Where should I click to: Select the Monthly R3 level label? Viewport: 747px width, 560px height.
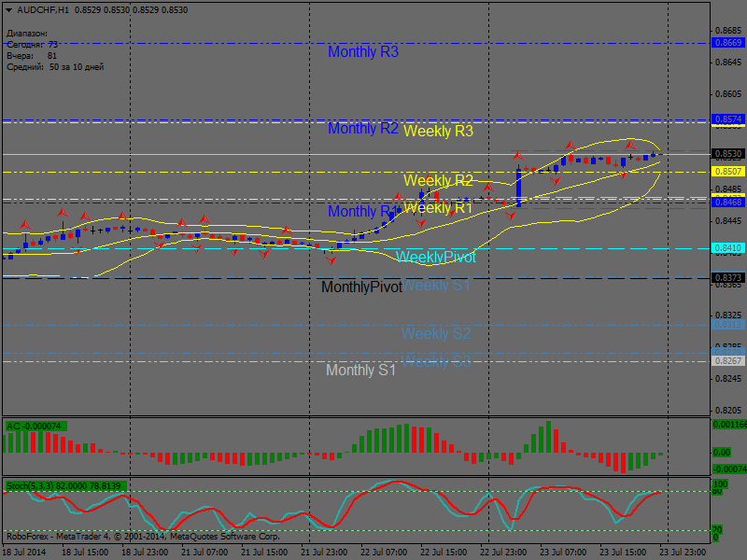click(362, 52)
